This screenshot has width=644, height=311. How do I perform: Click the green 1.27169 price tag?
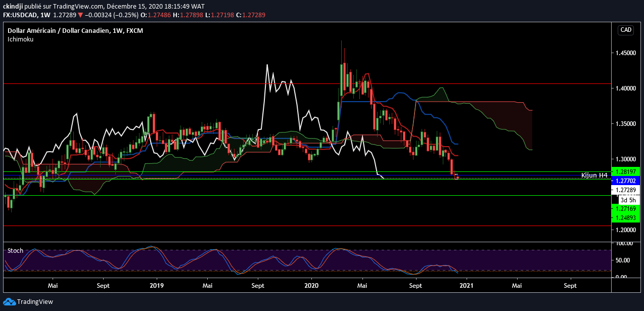tap(626, 208)
